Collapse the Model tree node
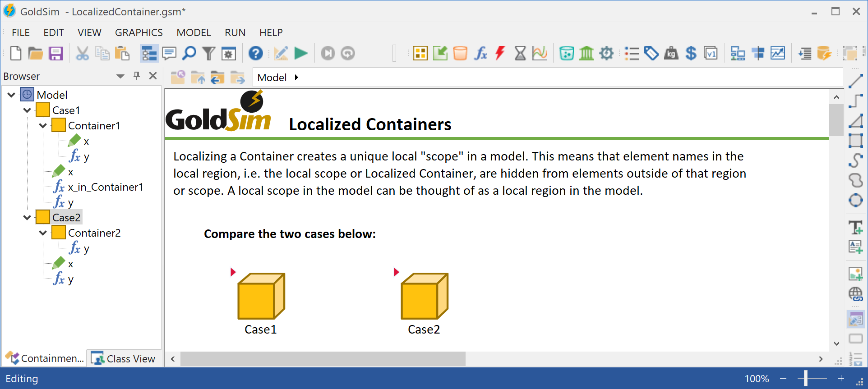 click(11, 95)
